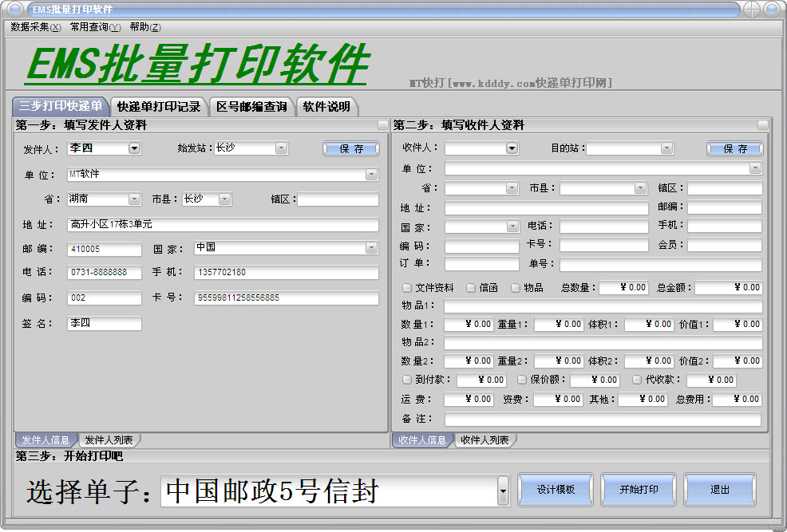Open the 选择单子 form dropdown showing 中国邮政5号信封
Viewport: 787px width, 532px height.
click(503, 490)
